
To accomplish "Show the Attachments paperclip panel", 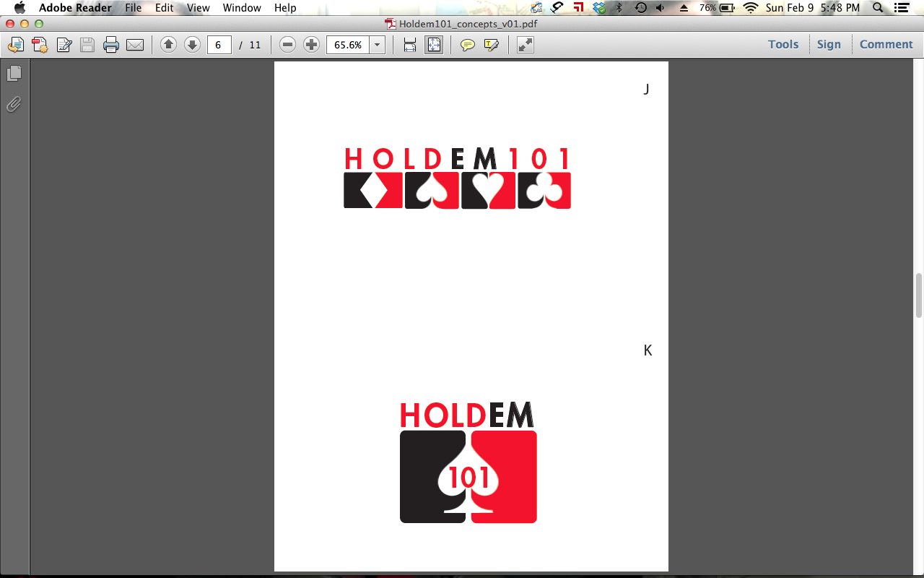I will click(14, 105).
